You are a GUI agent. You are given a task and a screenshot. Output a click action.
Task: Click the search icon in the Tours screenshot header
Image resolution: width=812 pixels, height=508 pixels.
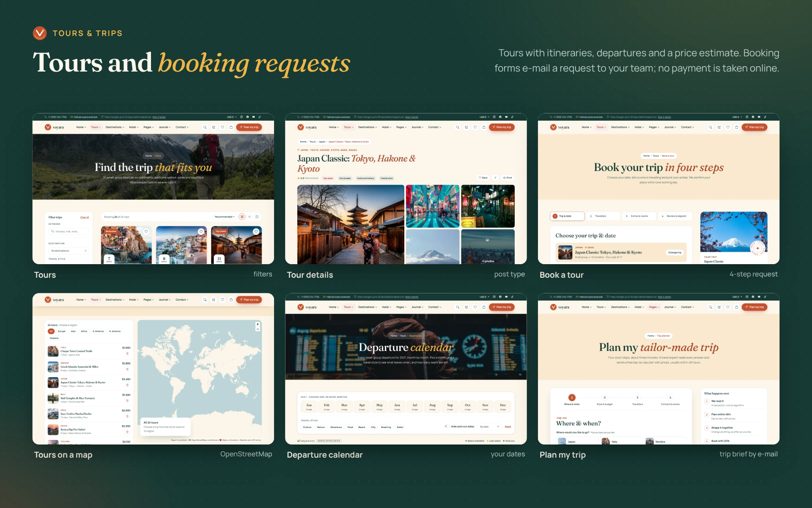(205, 127)
